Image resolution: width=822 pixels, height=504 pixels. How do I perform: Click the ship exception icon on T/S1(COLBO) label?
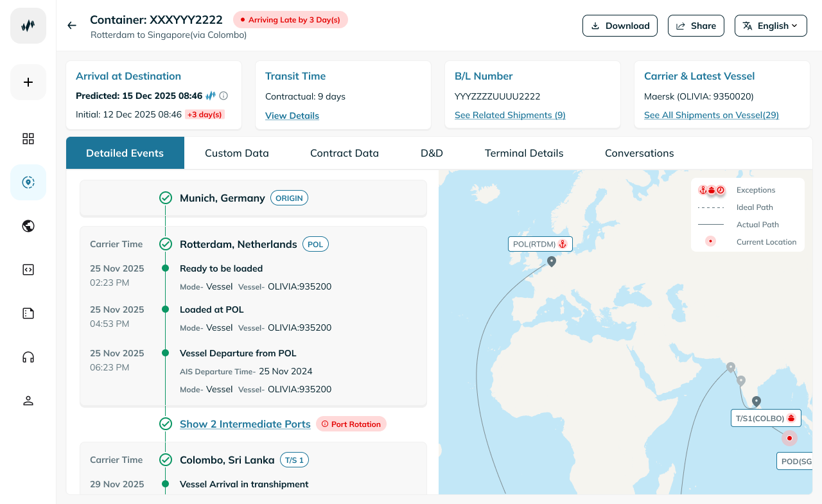tap(791, 418)
